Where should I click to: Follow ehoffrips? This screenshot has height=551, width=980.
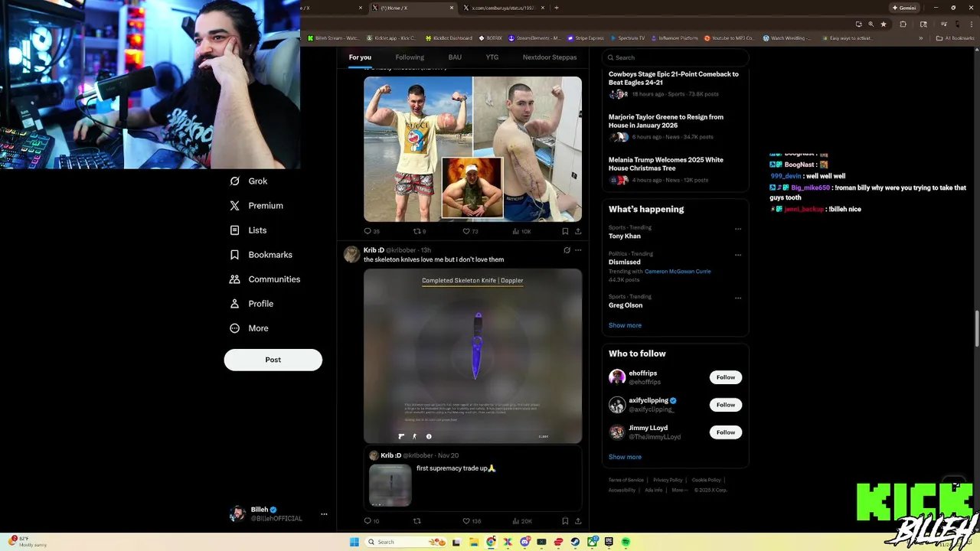[726, 377]
